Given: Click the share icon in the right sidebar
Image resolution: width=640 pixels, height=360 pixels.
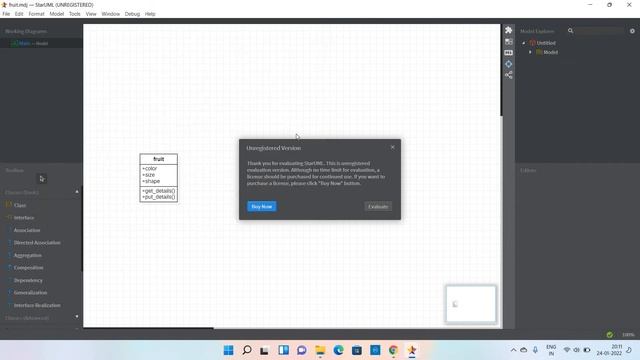Looking at the screenshot, I should tap(508, 75).
